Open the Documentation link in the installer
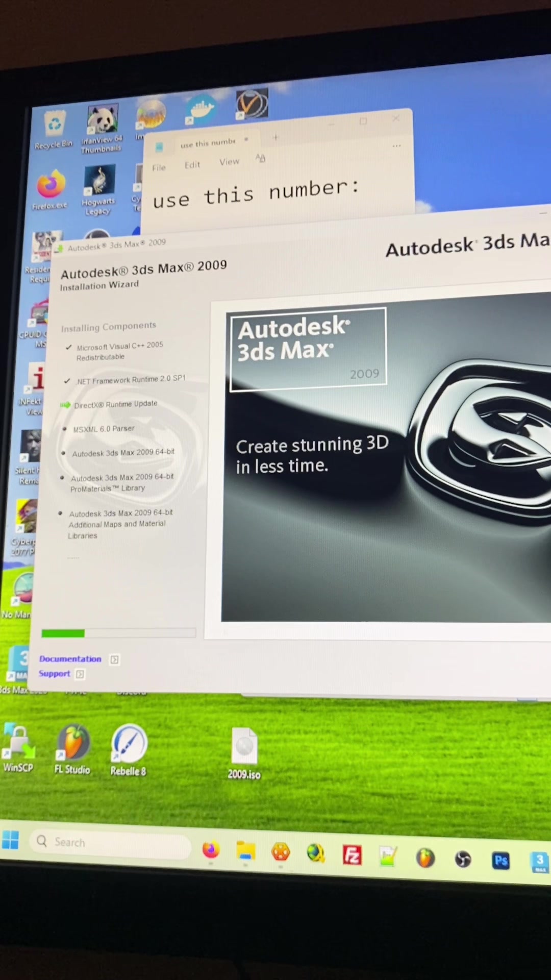The width and height of the screenshot is (551, 980). point(70,659)
